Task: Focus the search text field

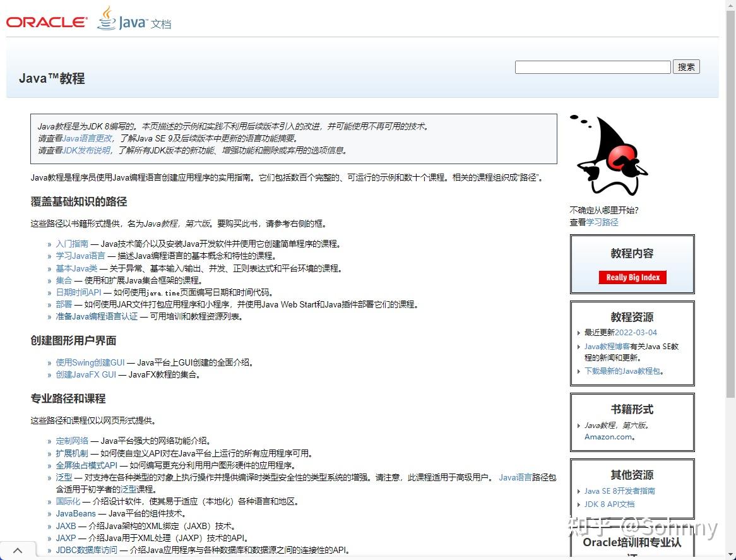Action: point(593,67)
